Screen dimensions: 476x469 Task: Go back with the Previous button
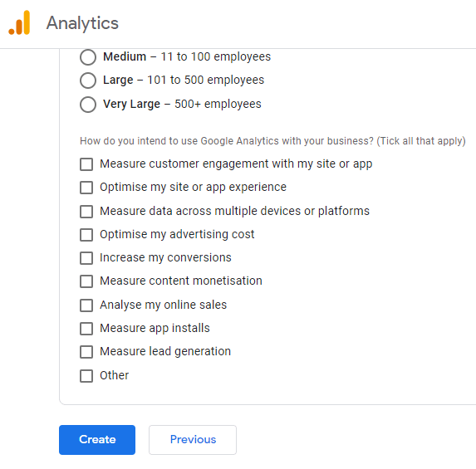(x=193, y=440)
